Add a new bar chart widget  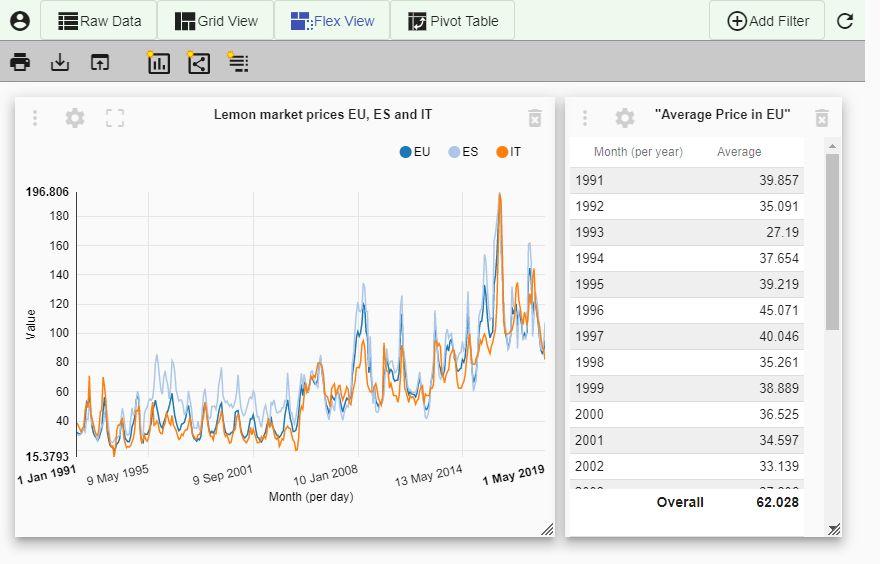point(158,63)
